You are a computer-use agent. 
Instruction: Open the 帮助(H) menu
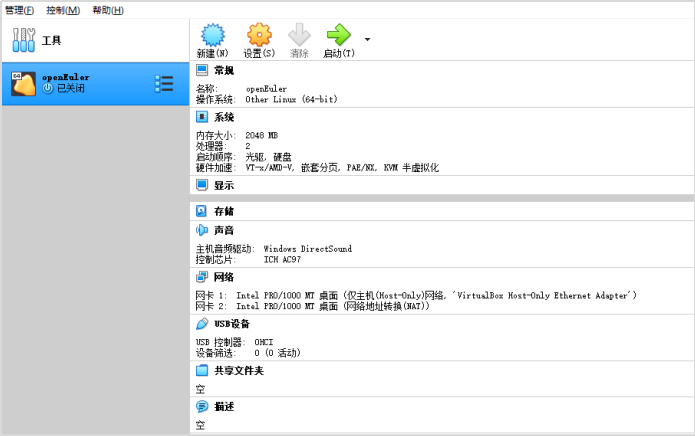108,10
